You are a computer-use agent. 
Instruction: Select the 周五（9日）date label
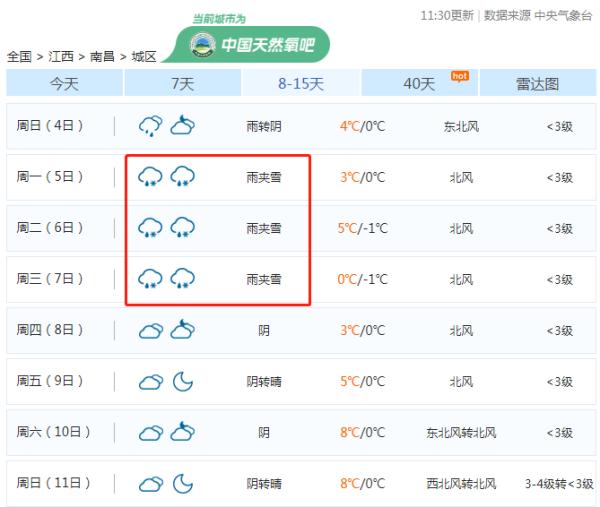[49, 381]
